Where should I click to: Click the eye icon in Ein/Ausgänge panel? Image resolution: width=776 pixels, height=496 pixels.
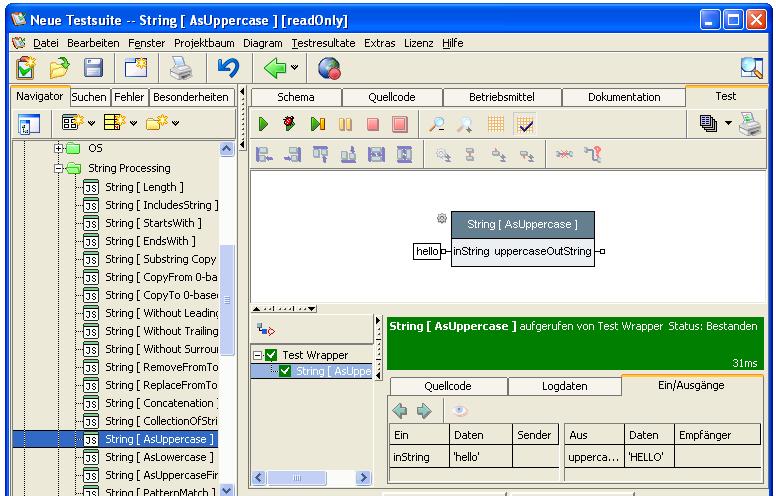460,410
